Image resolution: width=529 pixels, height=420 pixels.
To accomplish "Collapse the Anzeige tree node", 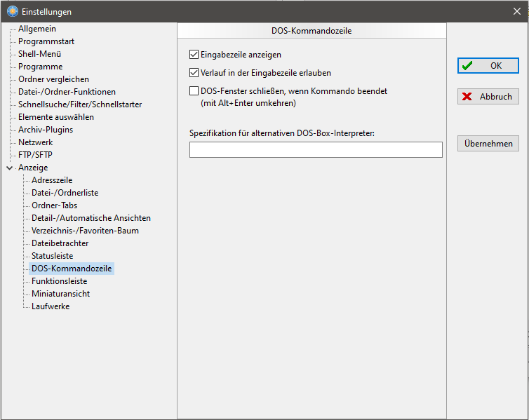I will click(9, 168).
